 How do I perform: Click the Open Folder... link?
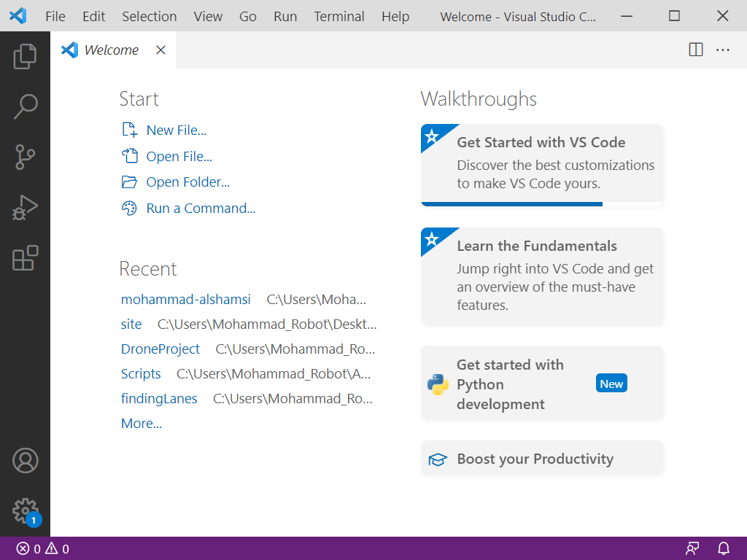pos(187,182)
